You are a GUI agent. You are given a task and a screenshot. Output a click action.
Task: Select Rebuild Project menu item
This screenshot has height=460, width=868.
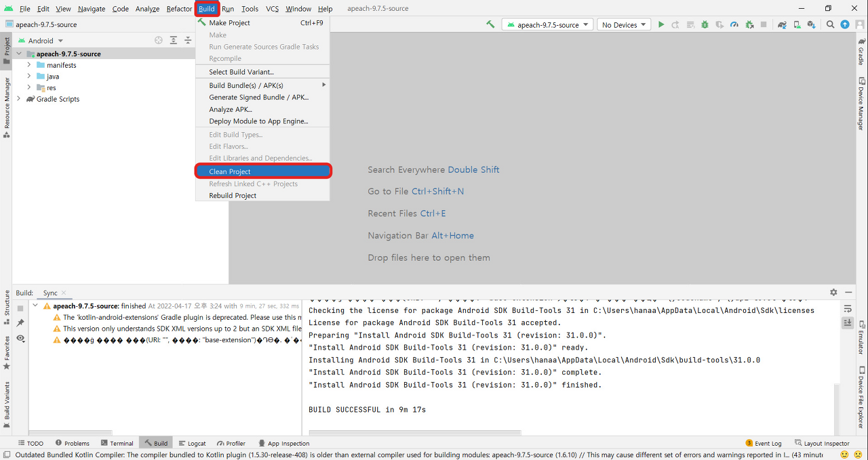click(262, 195)
